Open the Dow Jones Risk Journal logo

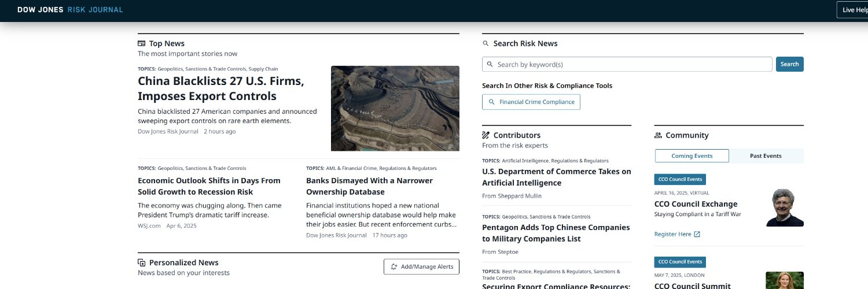70,10
